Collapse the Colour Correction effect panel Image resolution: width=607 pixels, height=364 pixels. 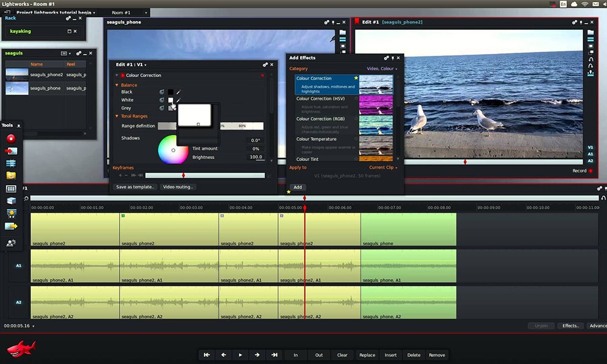(117, 75)
